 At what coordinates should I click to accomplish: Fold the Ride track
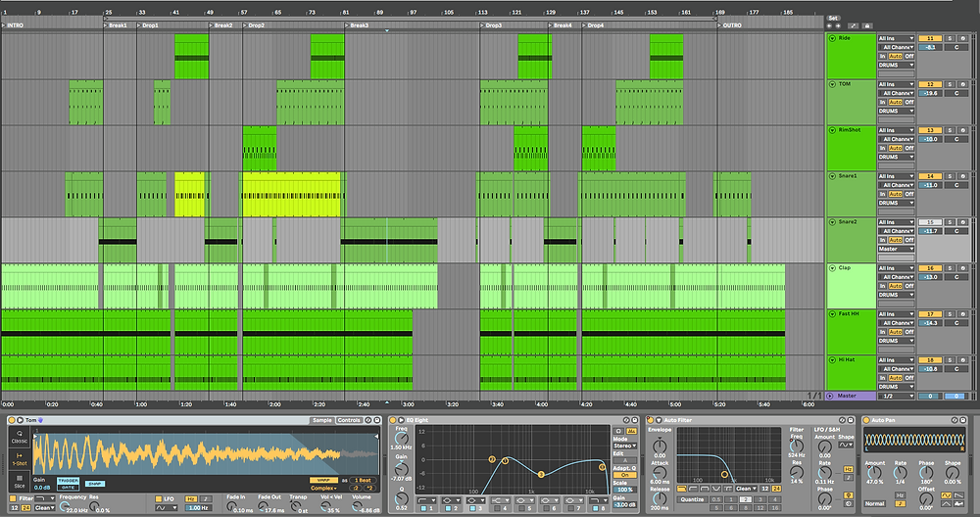click(x=832, y=39)
